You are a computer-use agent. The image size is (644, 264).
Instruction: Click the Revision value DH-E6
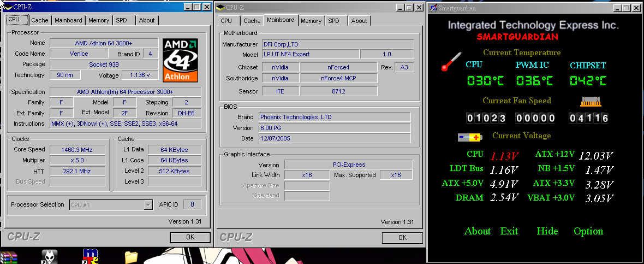187,113
